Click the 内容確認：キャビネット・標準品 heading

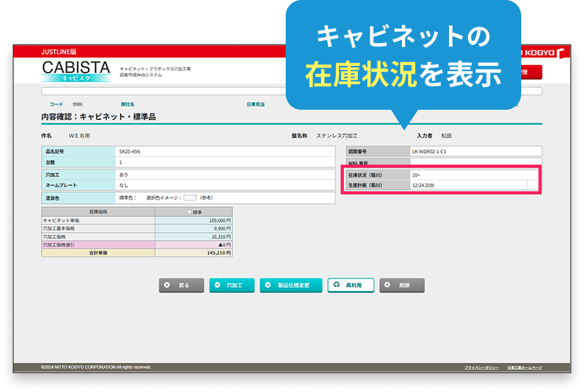[x=98, y=117]
